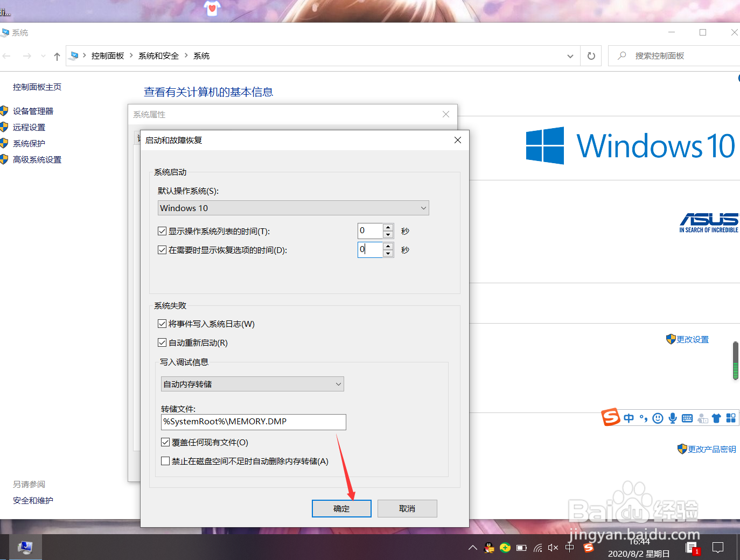Select the voice input microphone icon
Viewport: 740px width, 560px height.
point(672,418)
